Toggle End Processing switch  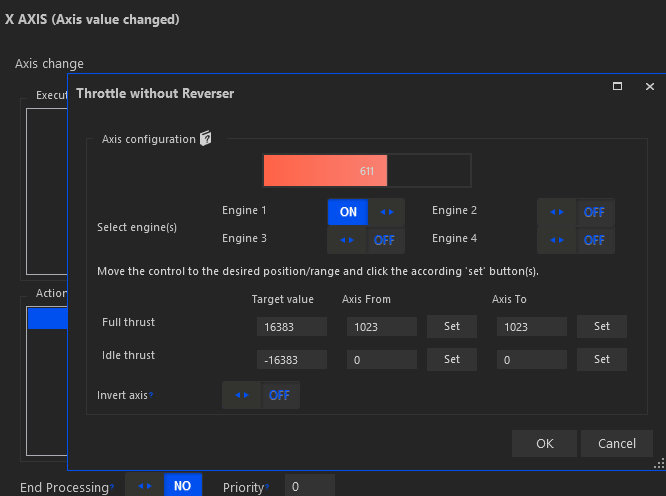(164, 486)
